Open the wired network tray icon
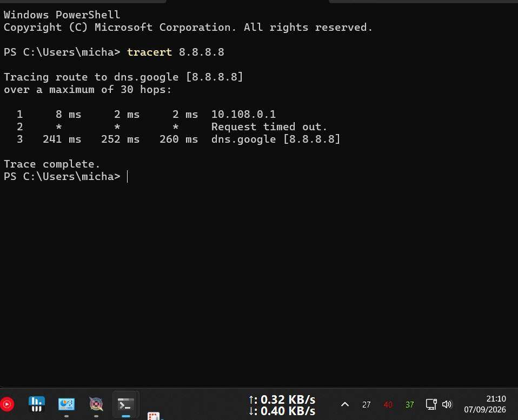Image resolution: width=518 pixels, height=420 pixels. (x=431, y=404)
